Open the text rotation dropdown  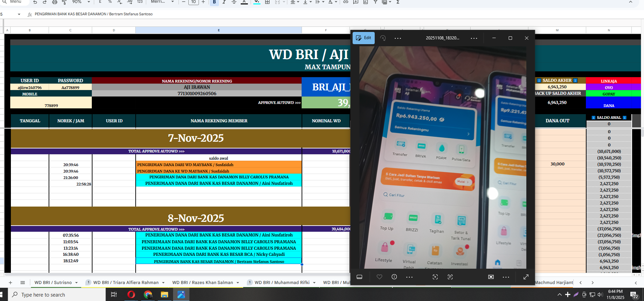332,2
